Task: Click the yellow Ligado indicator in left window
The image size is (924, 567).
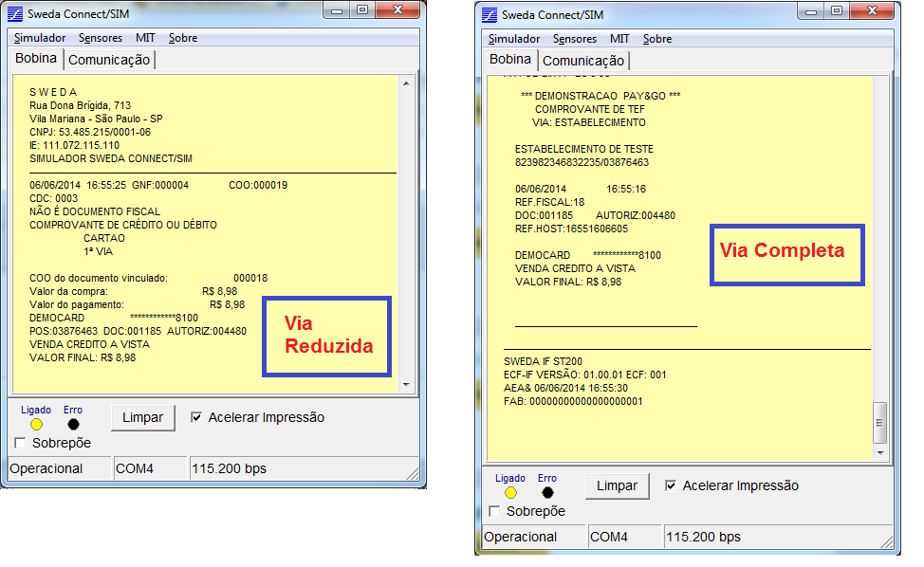Action: pos(37,425)
